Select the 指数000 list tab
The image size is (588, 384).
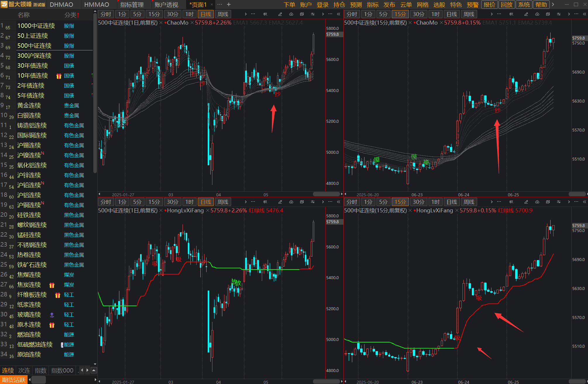point(62,371)
